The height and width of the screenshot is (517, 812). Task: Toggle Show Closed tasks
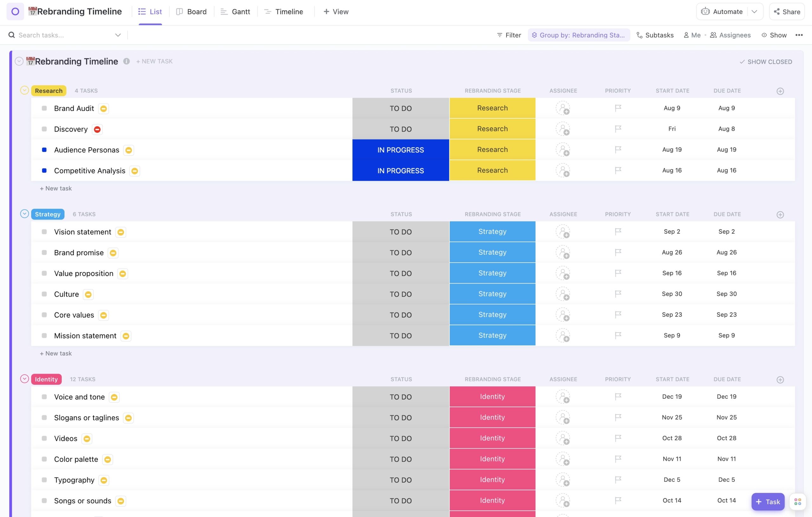coord(766,62)
